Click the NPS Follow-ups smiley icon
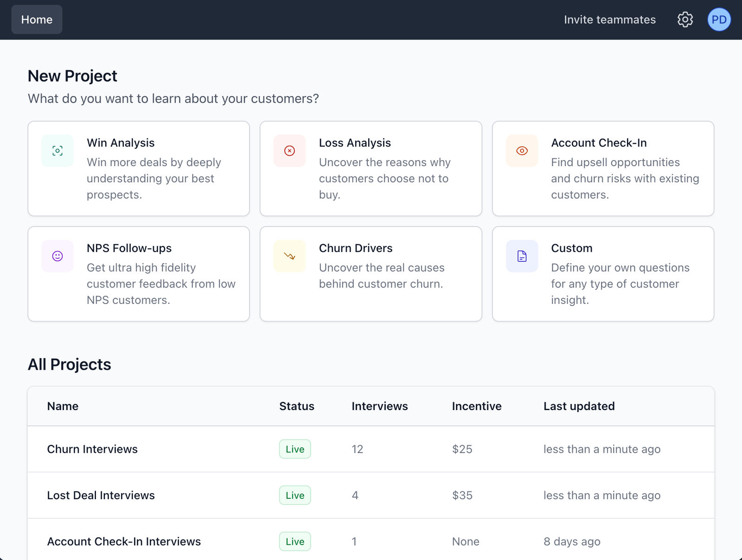Viewport: 742px width, 560px height. tap(57, 256)
